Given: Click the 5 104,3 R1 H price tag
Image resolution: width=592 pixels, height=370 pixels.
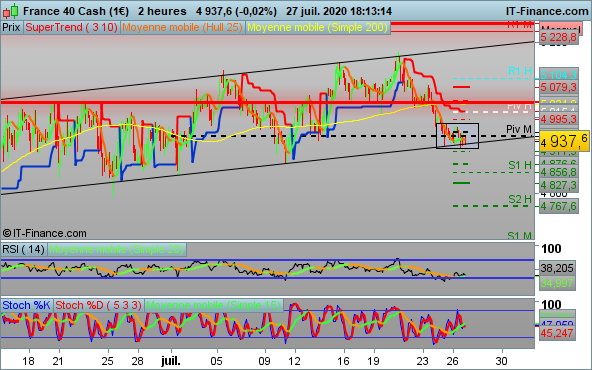Looking at the screenshot, I should (x=559, y=74).
